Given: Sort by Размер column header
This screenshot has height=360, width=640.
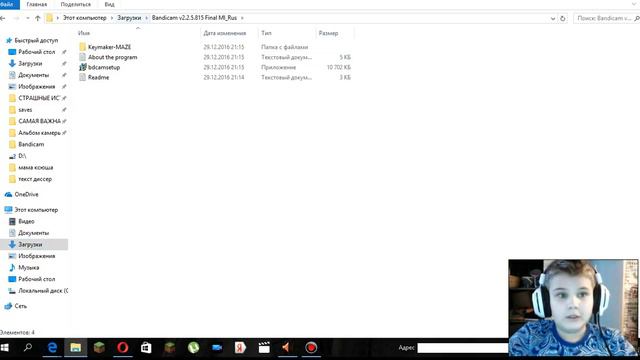Looking at the screenshot, I should pos(328,33).
